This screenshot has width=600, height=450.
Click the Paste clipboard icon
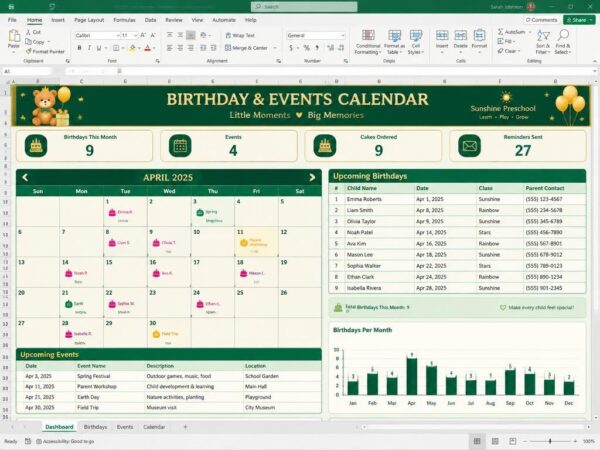(x=14, y=36)
